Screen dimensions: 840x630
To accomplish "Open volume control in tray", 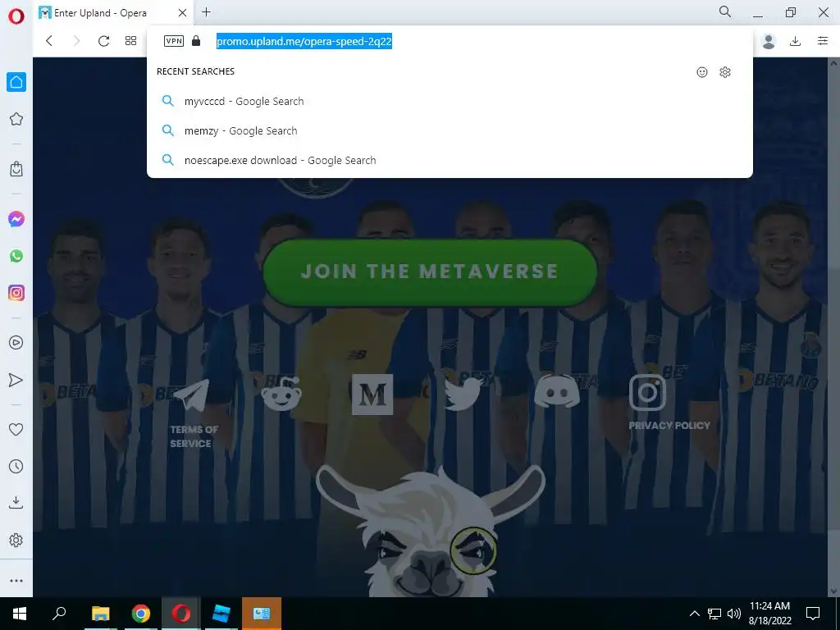I will tap(734, 614).
